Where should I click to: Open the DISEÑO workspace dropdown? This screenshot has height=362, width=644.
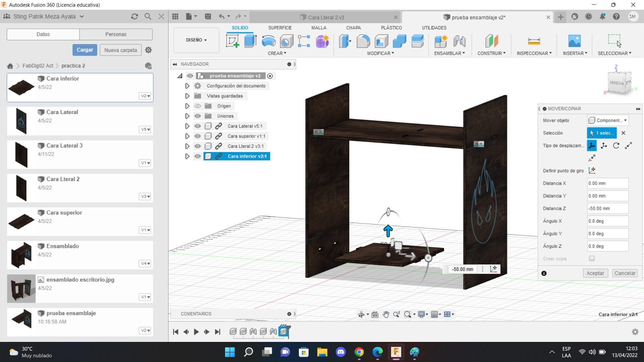[x=196, y=40]
